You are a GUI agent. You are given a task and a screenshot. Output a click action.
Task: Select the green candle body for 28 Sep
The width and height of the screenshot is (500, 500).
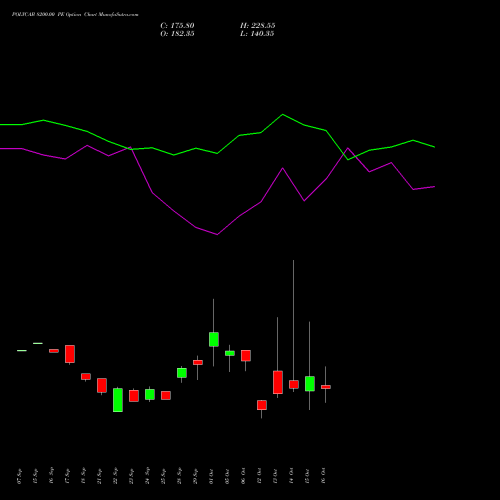click(x=182, y=373)
